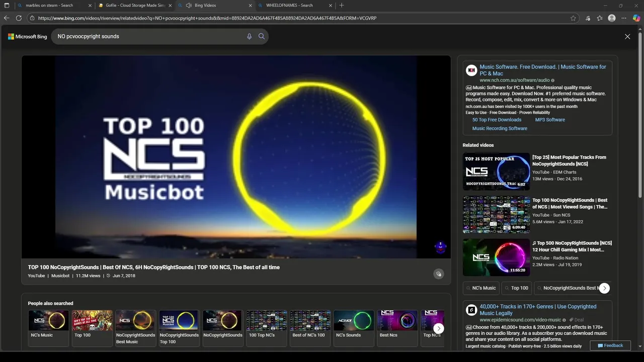This screenshot has height=362, width=644.
Task: Click the browser address bar URL
Action: [207, 18]
